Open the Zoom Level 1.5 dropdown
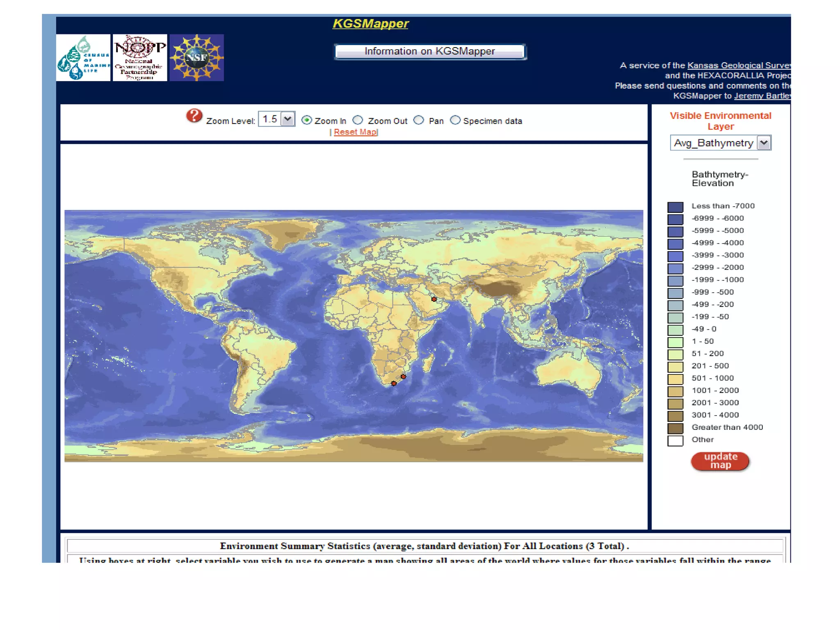The image size is (840, 630). 276,119
